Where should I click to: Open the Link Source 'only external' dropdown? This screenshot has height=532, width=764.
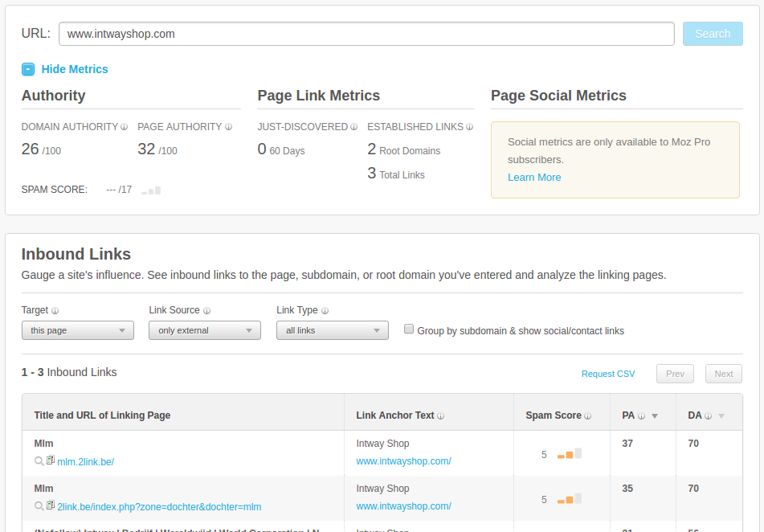pos(204,330)
